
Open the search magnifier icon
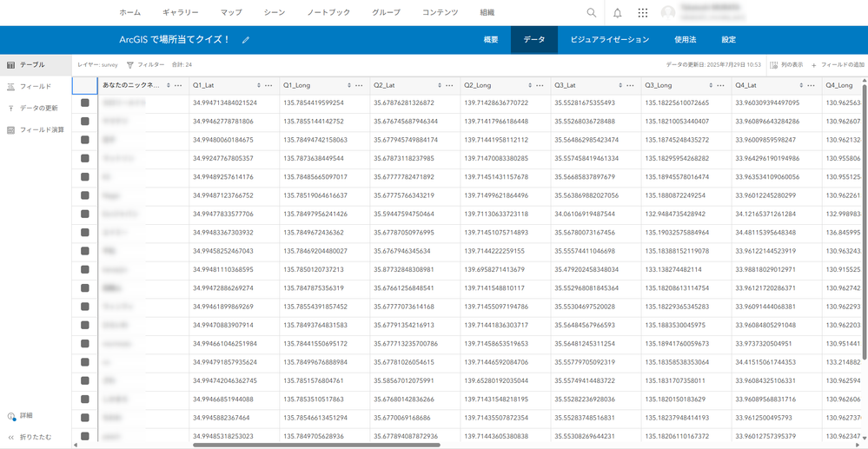click(x=591, y=13)
